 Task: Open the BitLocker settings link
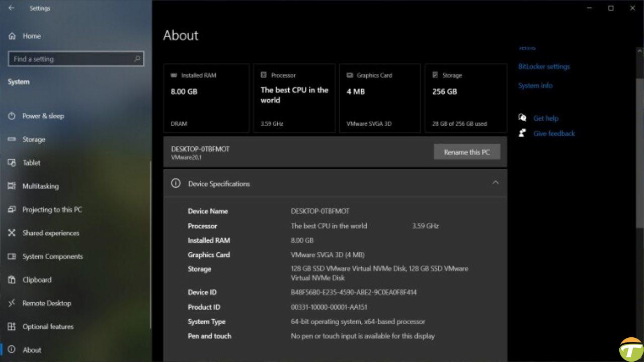pyautogui.click(x=544, y=66)
